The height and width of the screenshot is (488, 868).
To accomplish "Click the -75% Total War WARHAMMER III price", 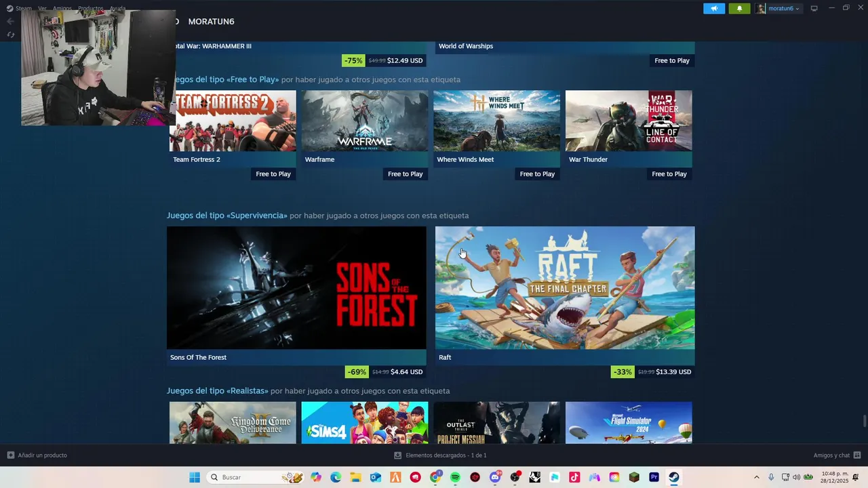I will click(384, 60).
